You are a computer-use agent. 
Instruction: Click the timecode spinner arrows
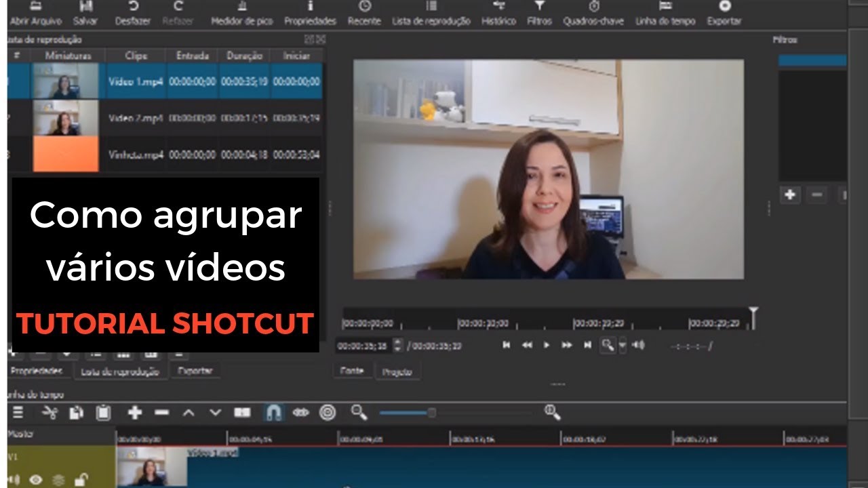pos(398,346)
